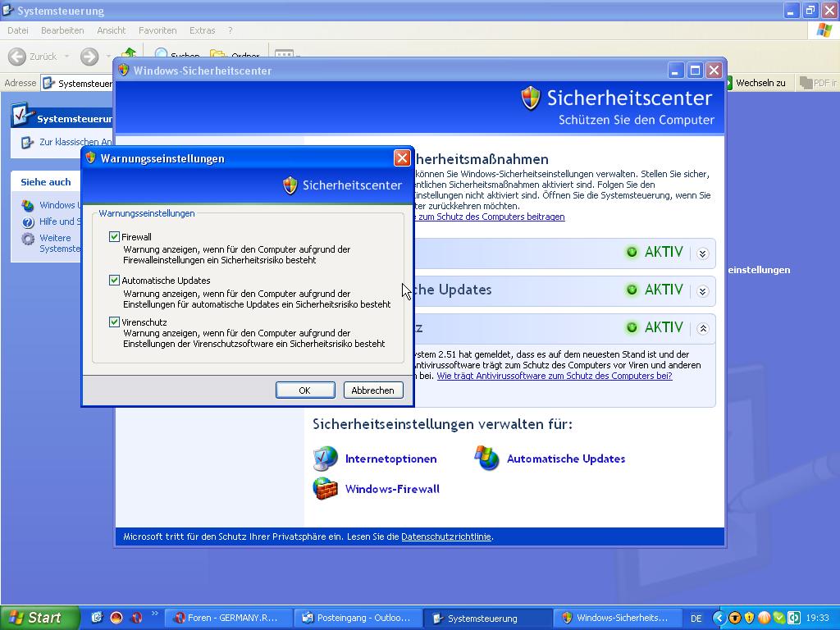
Task: Click the Opera icon in the quick launch bar
Action: click(x=136, y=618)
